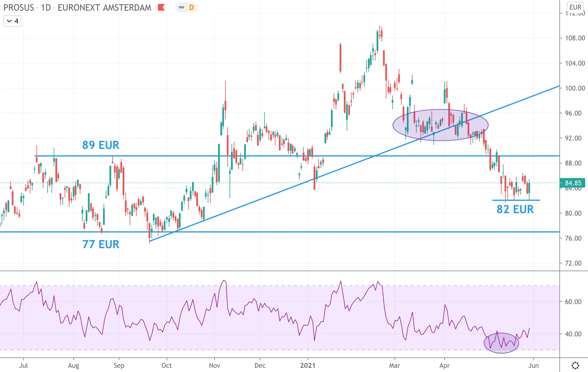Click the gray market status dash indicator
Viewport: 588px width, 372px height.
pos(181,7)
